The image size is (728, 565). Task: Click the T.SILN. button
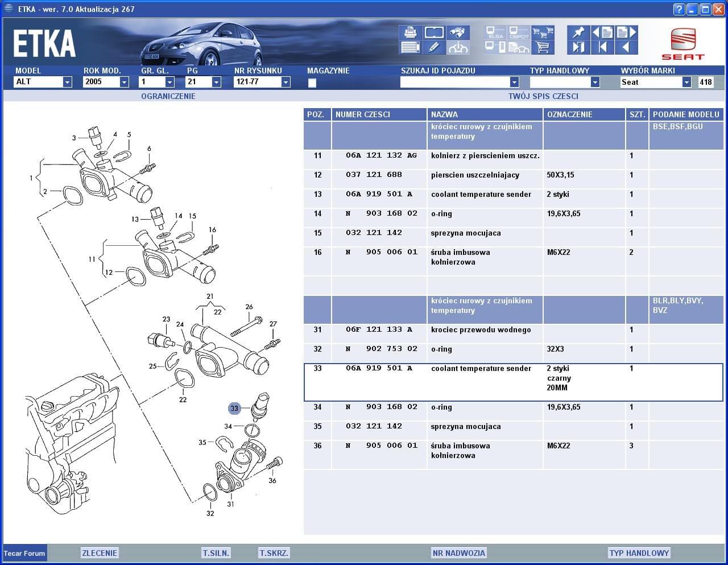pos(216,553)
